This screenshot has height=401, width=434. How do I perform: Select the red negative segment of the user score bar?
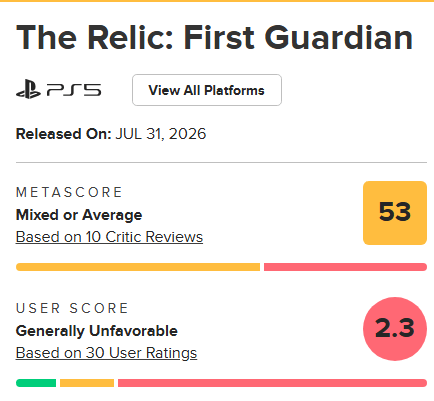pos(272,383)
